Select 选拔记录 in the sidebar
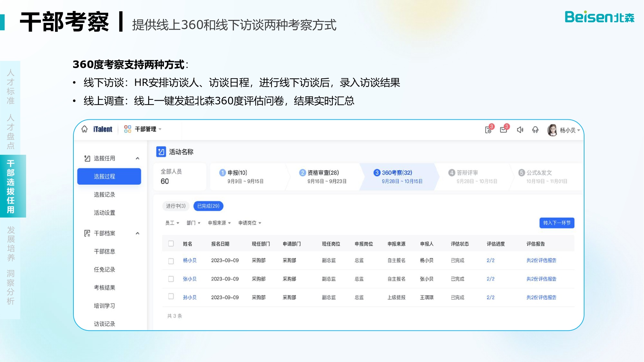 click(x=104, y=195)
